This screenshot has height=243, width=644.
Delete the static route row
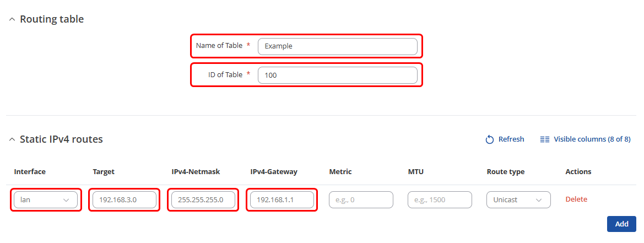pos(576,199)
